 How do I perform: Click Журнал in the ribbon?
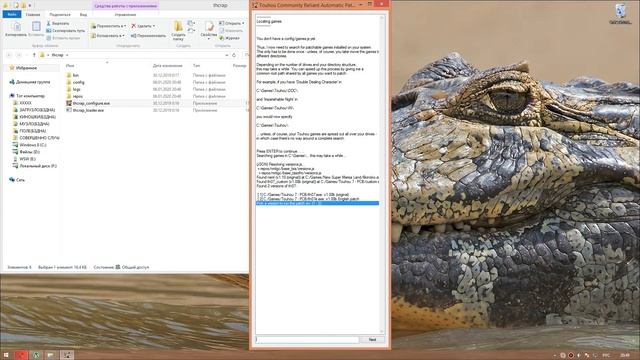pos(229,38)
